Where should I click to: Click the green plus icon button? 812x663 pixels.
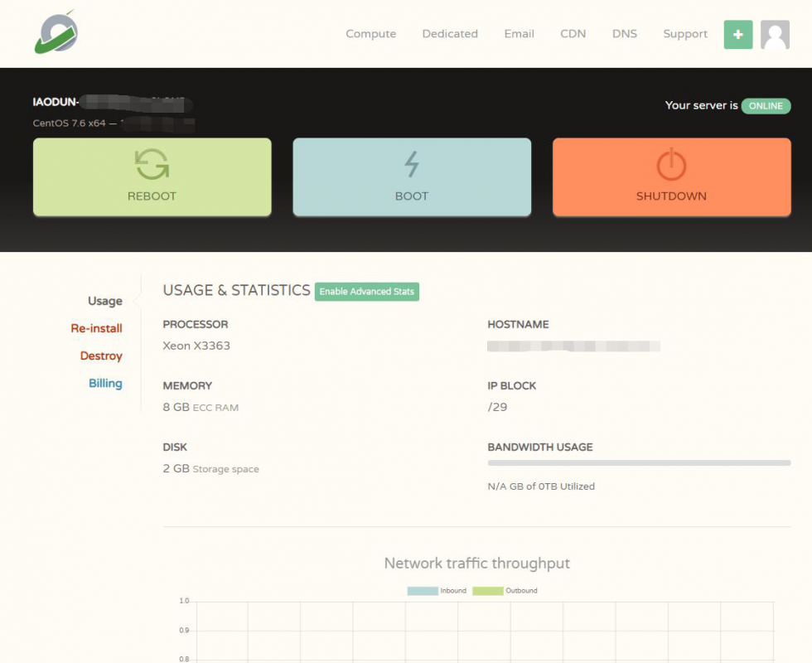coord(737,35)
